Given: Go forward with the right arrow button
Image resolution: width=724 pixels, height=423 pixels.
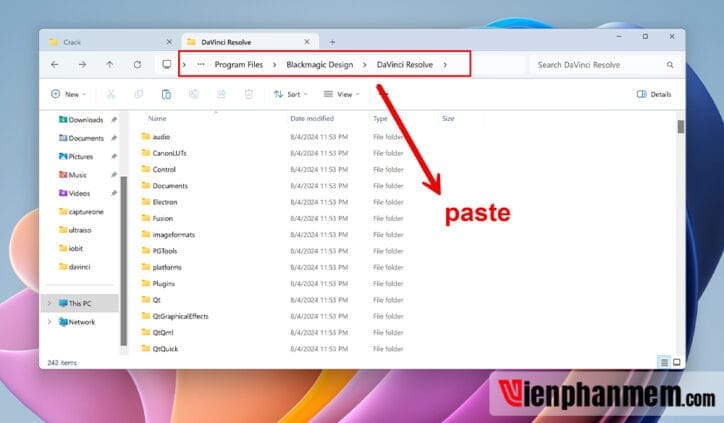Looking at the screenshot, I should coord(82,65).
